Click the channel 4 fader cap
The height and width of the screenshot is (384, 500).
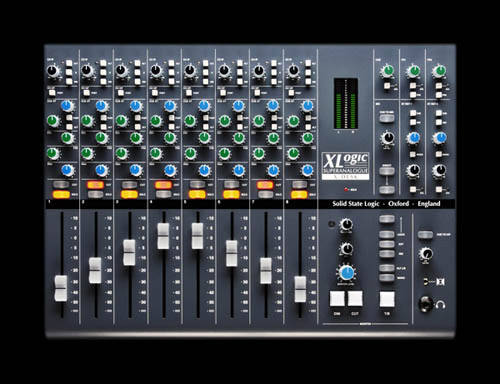point(163,236)
